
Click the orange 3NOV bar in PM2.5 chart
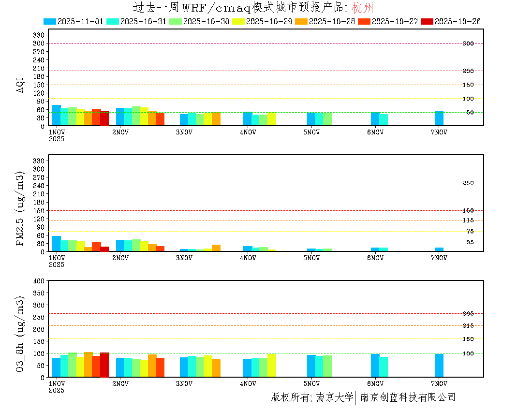[216, 248]
